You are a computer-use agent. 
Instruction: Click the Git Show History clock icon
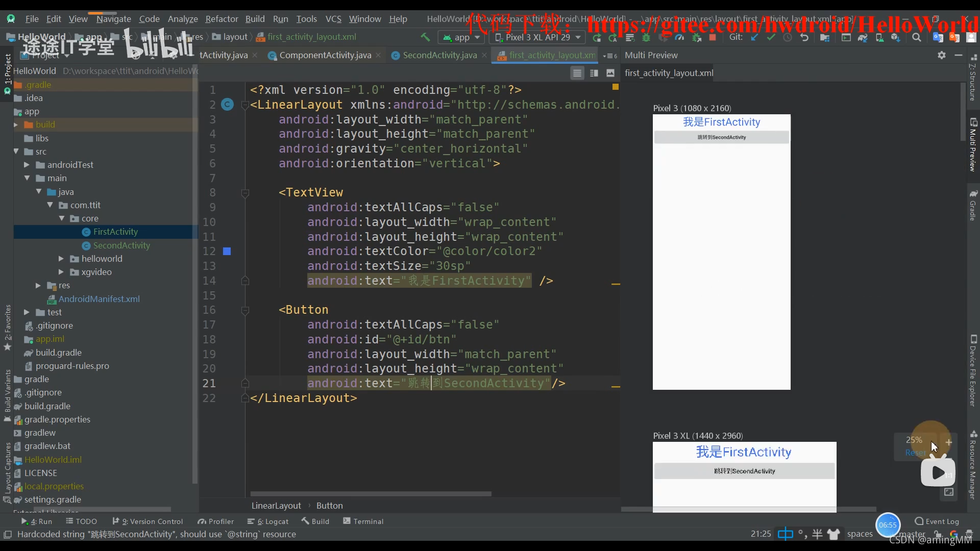788,37
